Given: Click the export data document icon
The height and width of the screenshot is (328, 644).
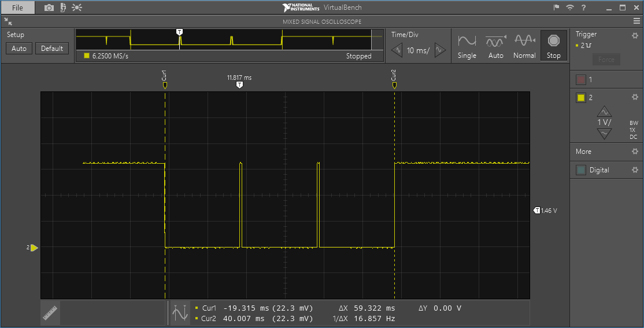Looking at the screenshot, I should pyautogui.click(x=63, y=8).
